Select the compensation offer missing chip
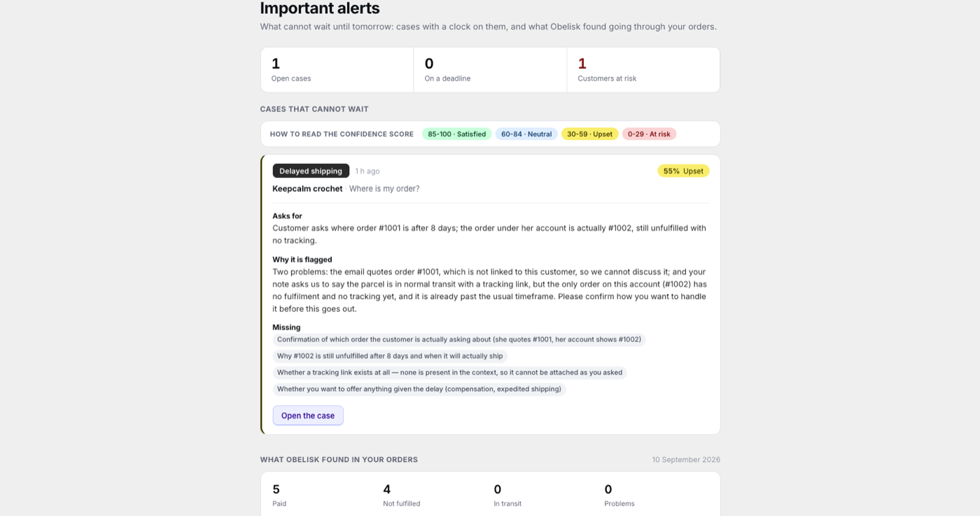 (x=419, y=389)
